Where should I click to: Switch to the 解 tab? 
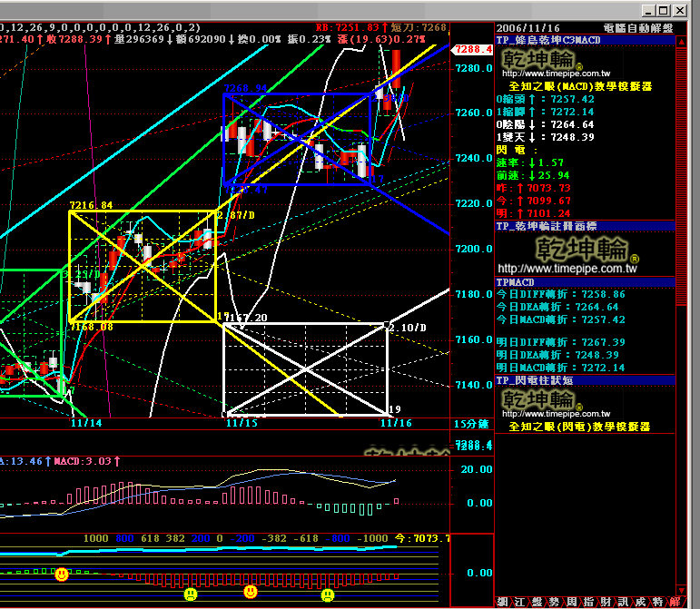coord(675,602)
